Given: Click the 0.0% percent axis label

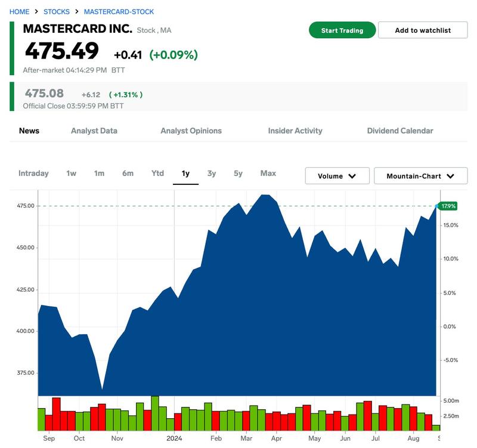Looking at the screenshot, I should pyautogui.click(x=450, y=326).
